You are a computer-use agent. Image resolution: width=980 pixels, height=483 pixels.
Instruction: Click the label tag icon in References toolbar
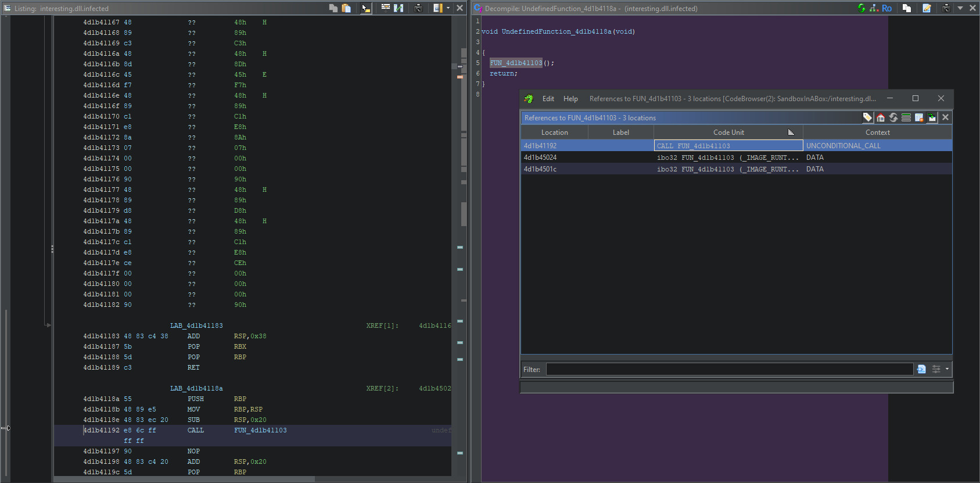pos(867,117)
